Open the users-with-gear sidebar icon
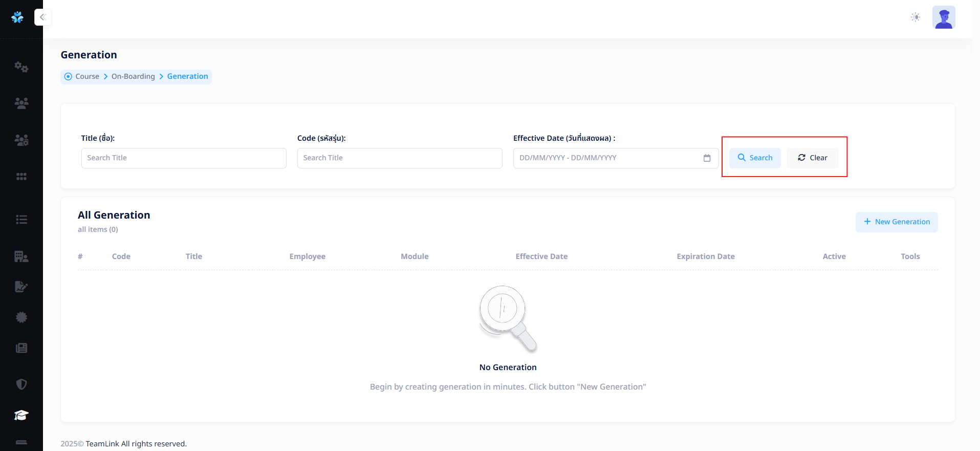 click(21, 140)
